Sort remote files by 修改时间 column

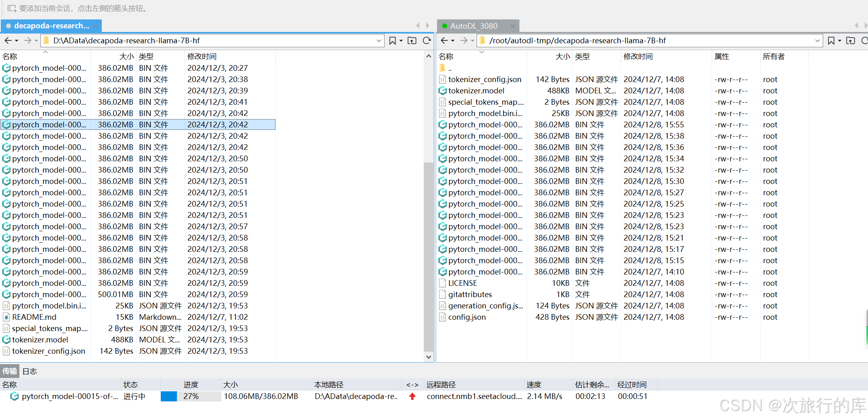666,57
